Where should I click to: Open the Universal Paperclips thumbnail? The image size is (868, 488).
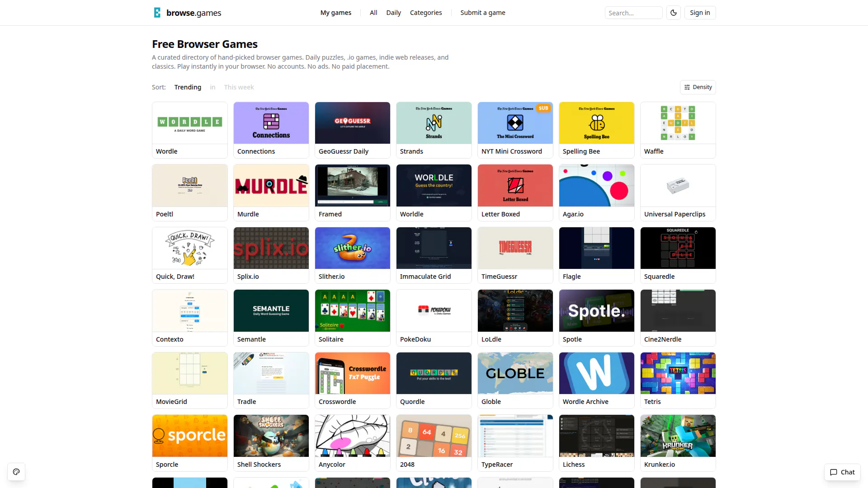(678, 186)
